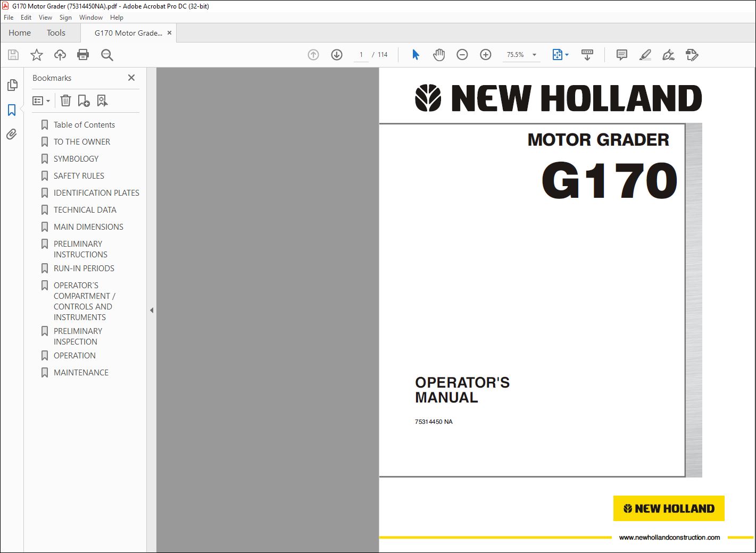
Task: Go to previous page arrow
Action: (x=313, y=55)
